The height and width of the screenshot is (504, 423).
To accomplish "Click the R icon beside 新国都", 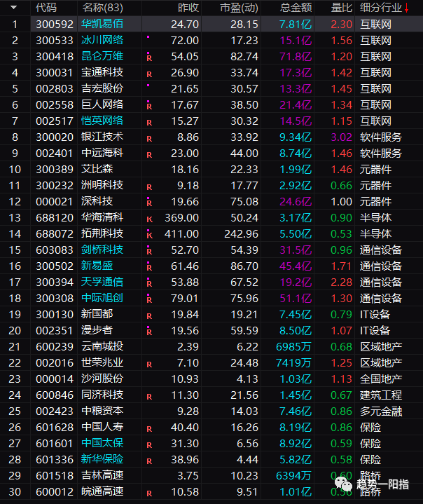I will point(149,316).
